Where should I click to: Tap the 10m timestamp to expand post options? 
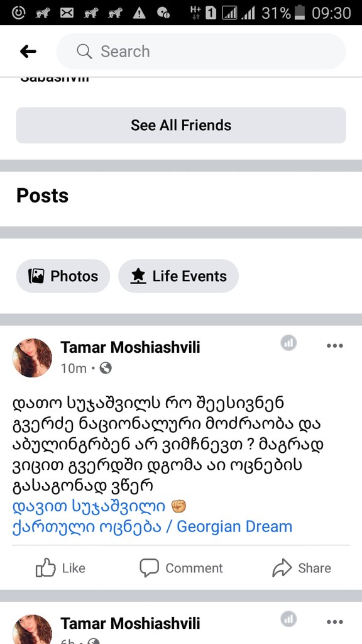pyautogui.click(x=71, y=369)
